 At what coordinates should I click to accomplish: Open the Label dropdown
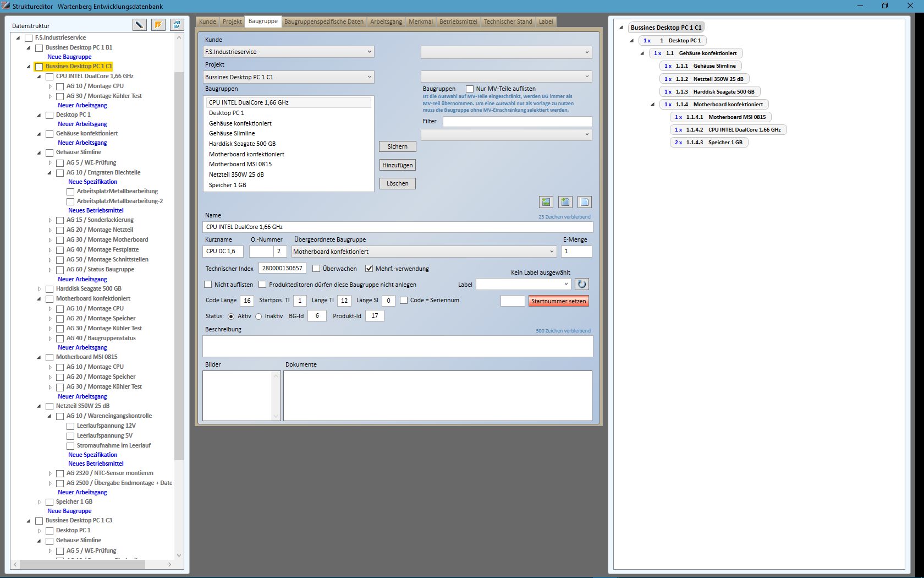[524, 285]
